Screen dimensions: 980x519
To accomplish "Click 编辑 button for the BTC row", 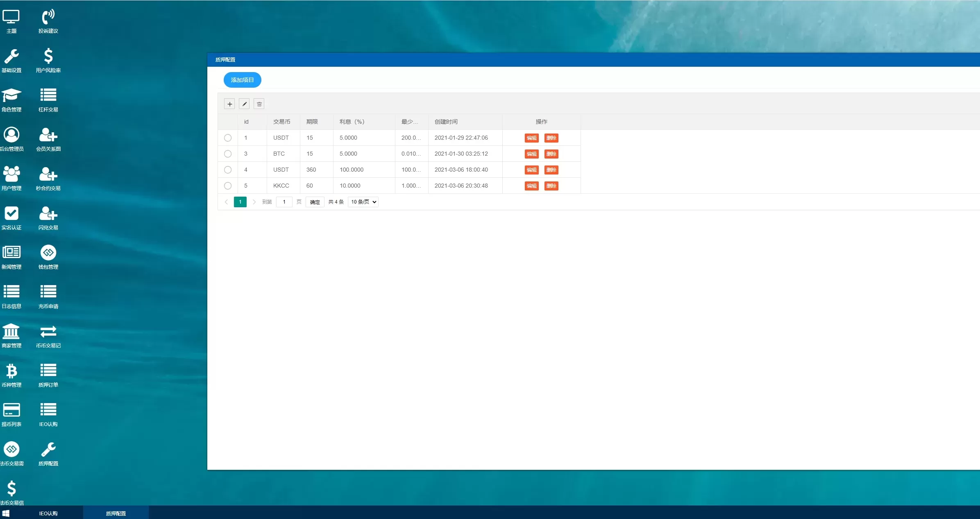I will (x=531, y=154).
